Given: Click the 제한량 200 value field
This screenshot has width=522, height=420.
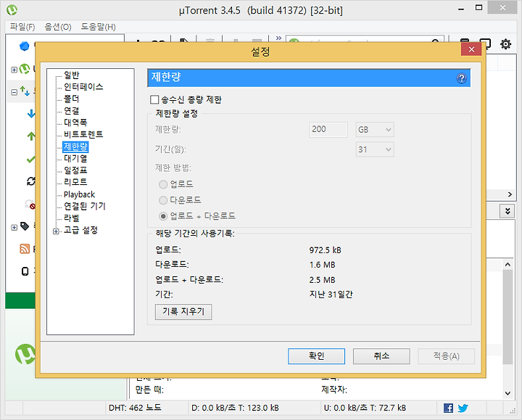Looking at the screenshot, I should pyautogui.click(x=328, y=130).
